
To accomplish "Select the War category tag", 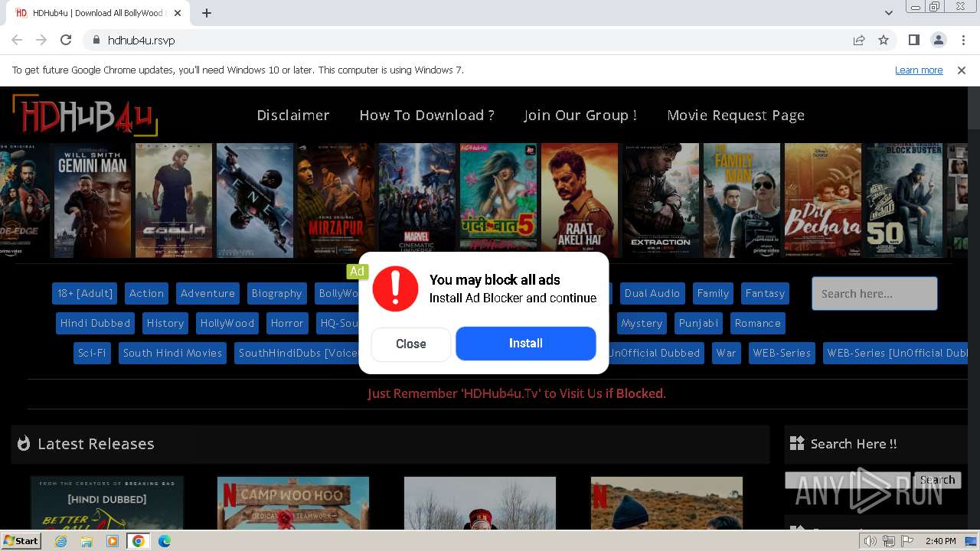I will pos(727,353).
